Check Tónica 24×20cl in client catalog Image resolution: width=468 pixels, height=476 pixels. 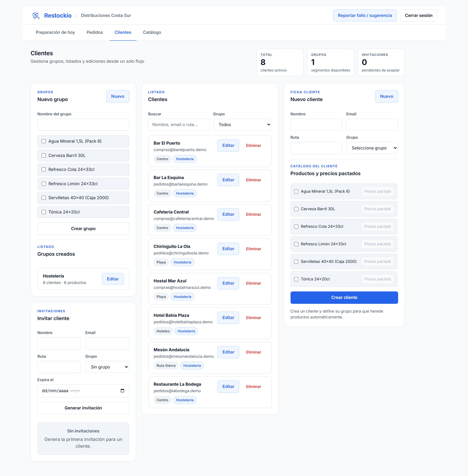click(296, 279)
